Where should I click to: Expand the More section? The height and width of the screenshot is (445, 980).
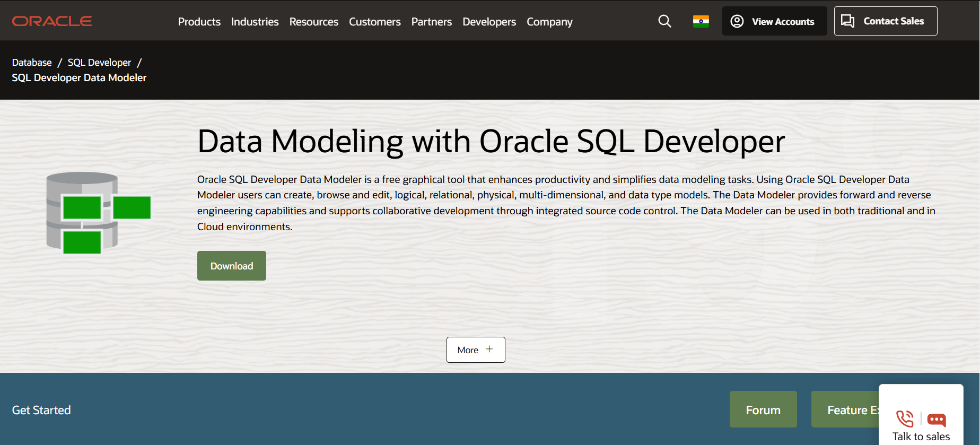(476, 350)
